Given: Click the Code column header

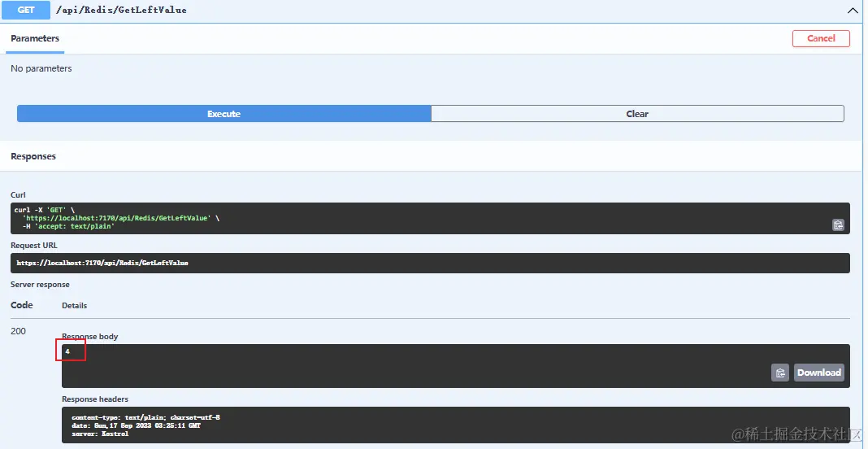Looking at the screenshot, I should tap(22, 305).
